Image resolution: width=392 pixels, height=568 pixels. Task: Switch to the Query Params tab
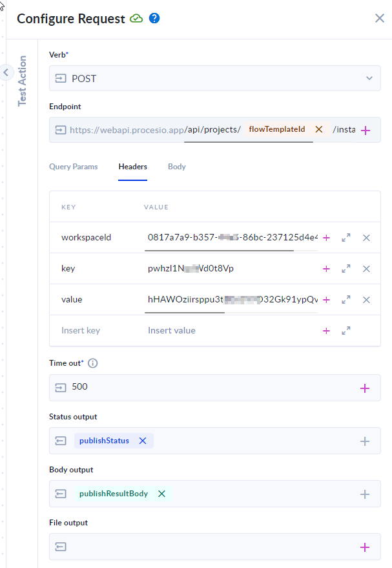(73, 166)
